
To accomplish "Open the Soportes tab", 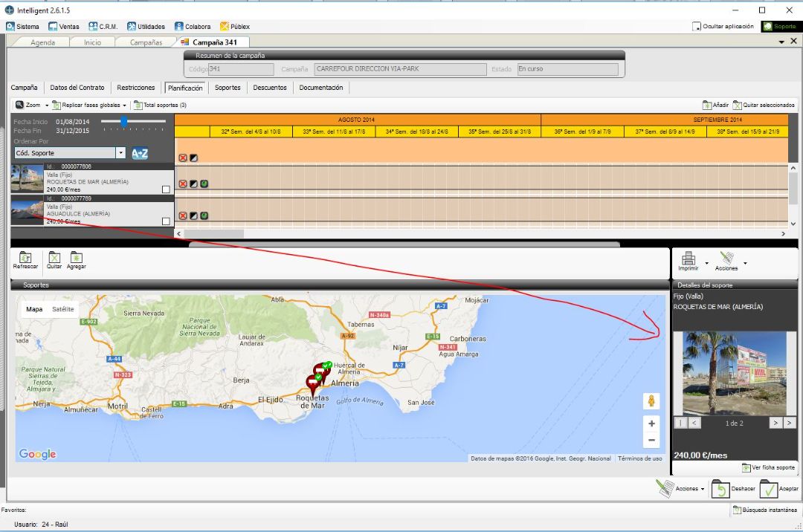I will [x=228, y=88].
